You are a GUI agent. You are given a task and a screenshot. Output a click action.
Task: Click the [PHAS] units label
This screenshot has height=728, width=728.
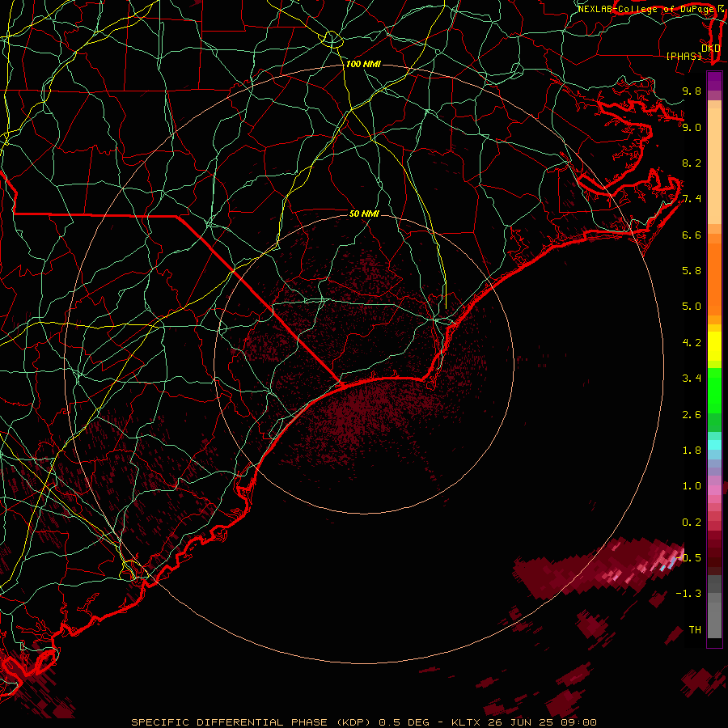pos(684,56)
